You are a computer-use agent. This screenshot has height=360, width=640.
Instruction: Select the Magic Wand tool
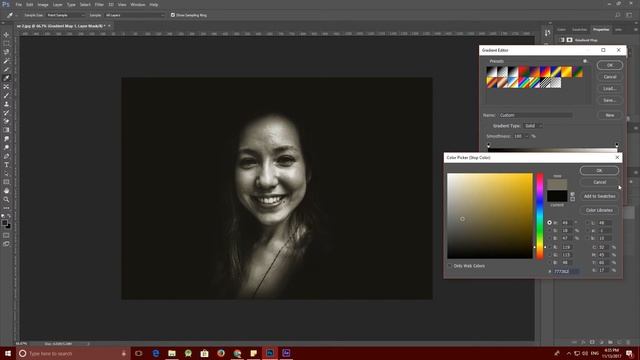point(6,60)
